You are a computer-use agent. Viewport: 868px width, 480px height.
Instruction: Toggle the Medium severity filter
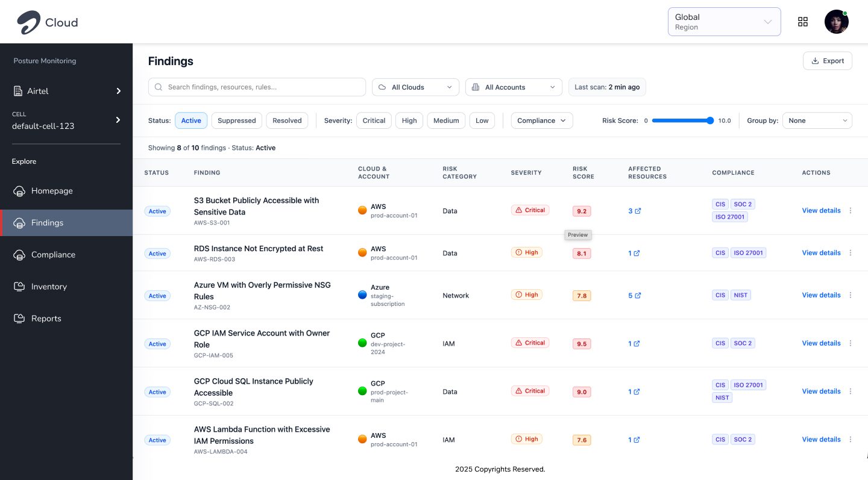point(446,120)
